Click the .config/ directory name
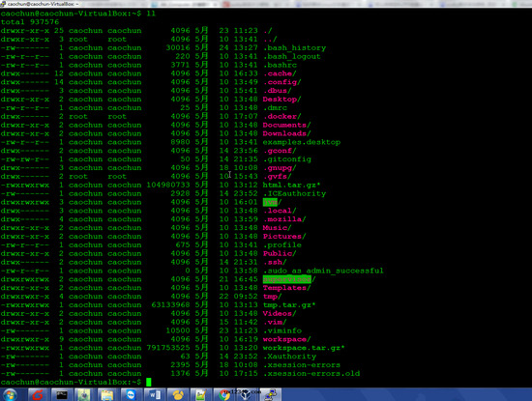Image resolution: width=532 pixels, height=401 pixels. (281, 82)
